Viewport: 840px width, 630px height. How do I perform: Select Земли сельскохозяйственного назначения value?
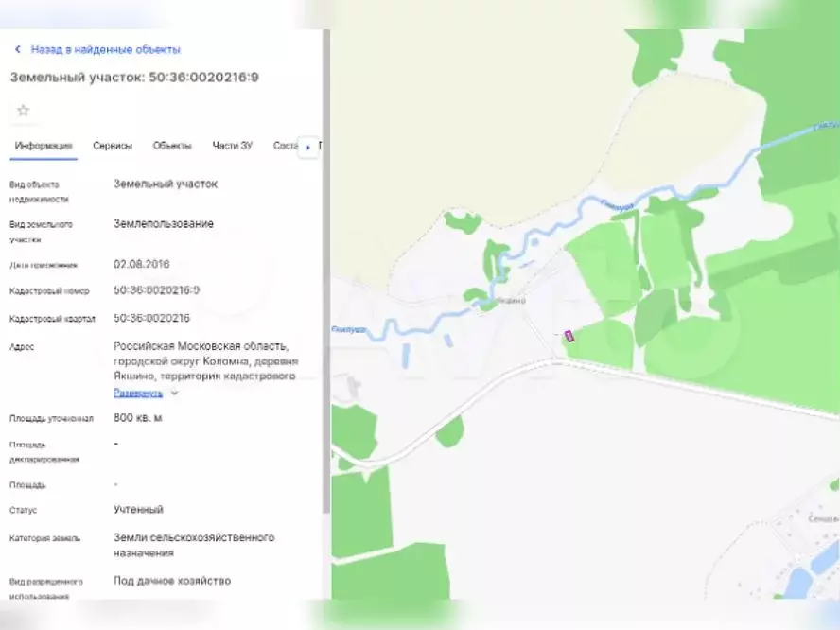pyautogui.click(x=194, y=545)
